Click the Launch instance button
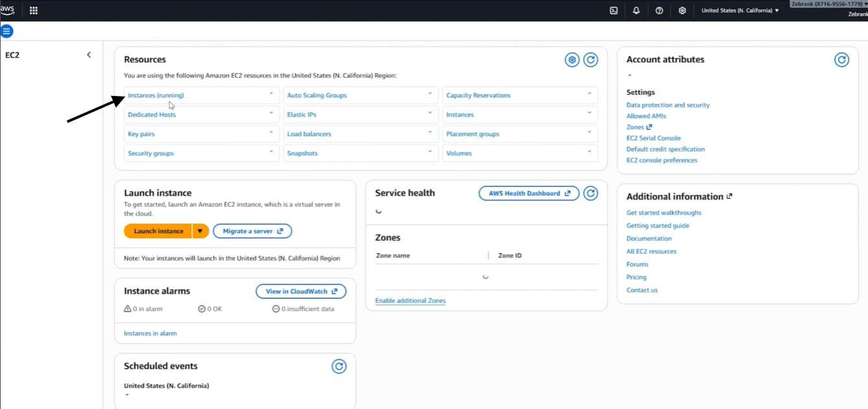This screenshot has width=868, height=409. coord(158,231)
